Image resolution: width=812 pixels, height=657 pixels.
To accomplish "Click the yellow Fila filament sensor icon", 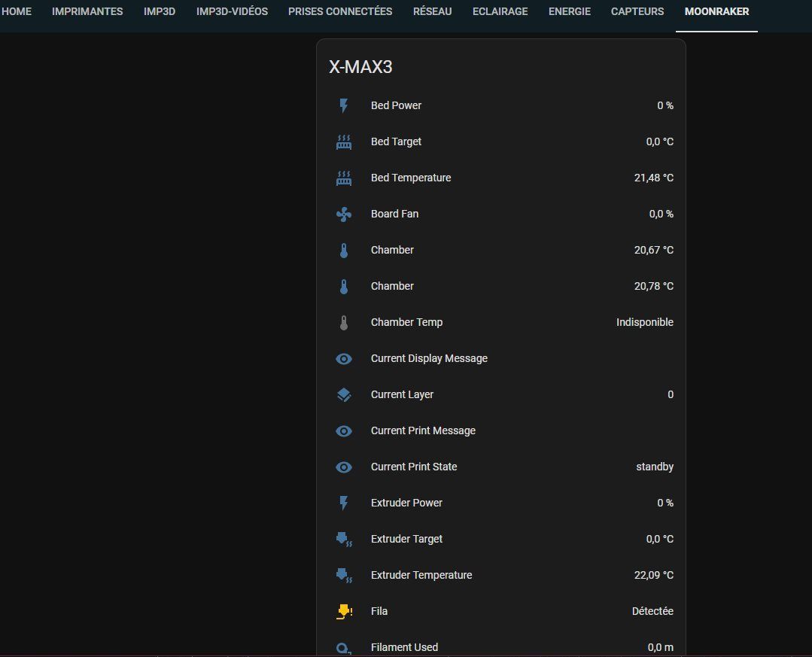I will (x=344, y=611).
